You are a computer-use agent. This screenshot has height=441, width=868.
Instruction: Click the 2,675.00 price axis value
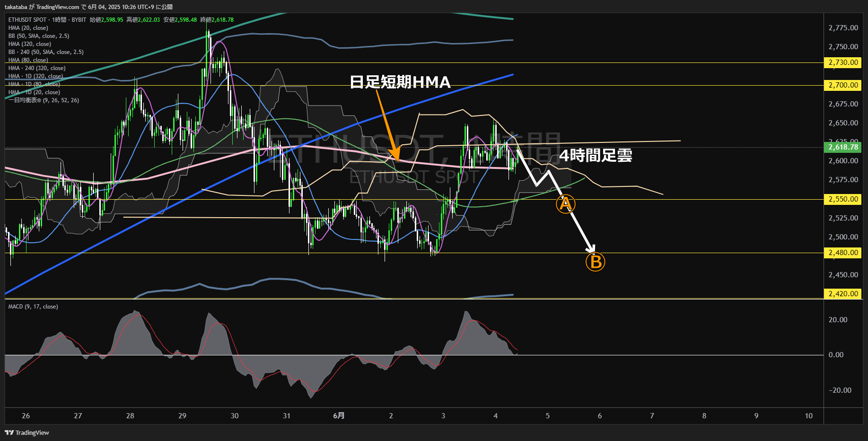[x=843, y=104]
